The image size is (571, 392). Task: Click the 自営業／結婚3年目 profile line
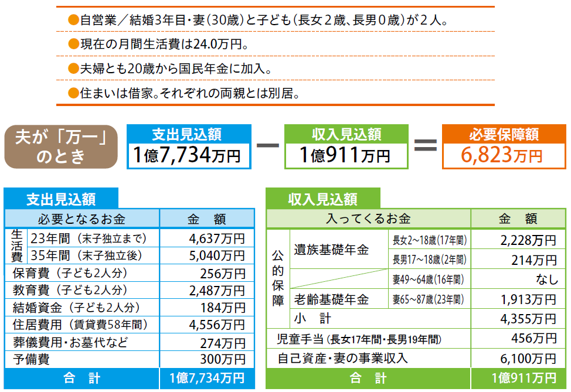click(258, 20)
